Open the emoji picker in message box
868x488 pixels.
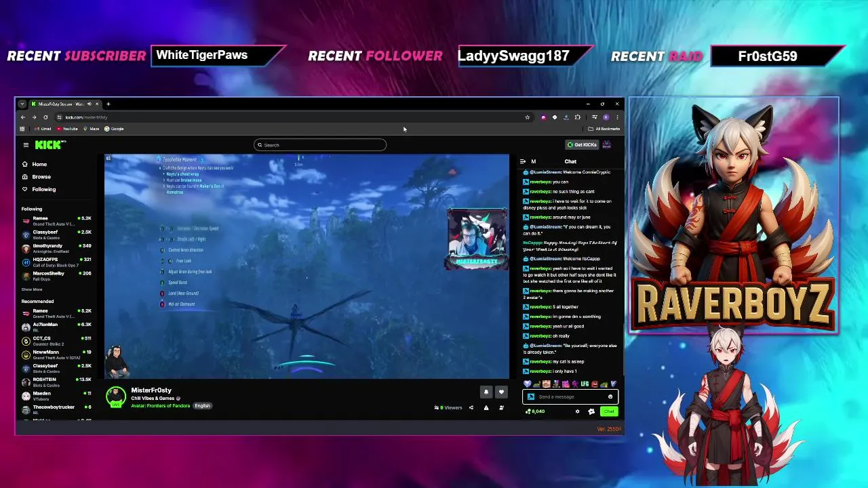tap(610, 396)
